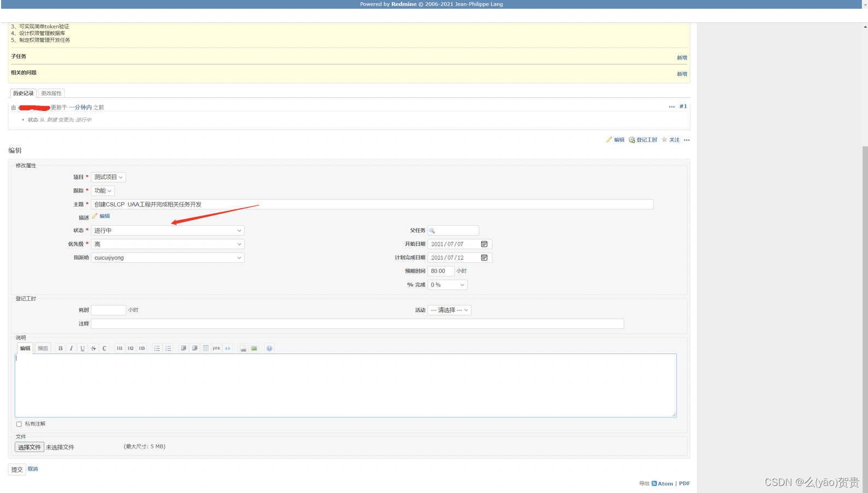This screenshot has height=493, width=868.
Task: Insert a highlighted code block
Action: point(228,348)
